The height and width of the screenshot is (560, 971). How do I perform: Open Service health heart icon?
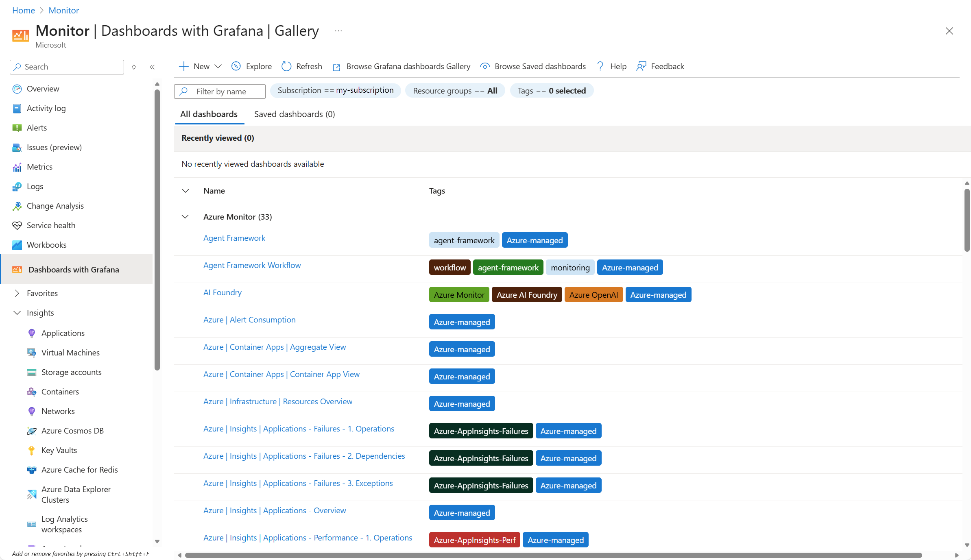(x=17, y=226)
